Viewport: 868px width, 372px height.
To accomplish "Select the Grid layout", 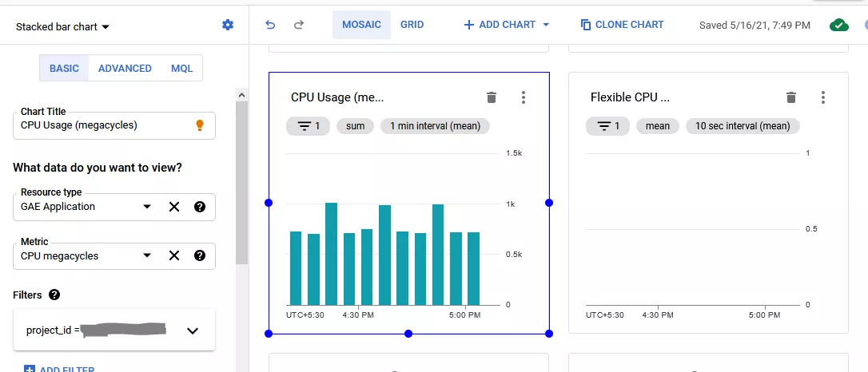I will (412, 25).
